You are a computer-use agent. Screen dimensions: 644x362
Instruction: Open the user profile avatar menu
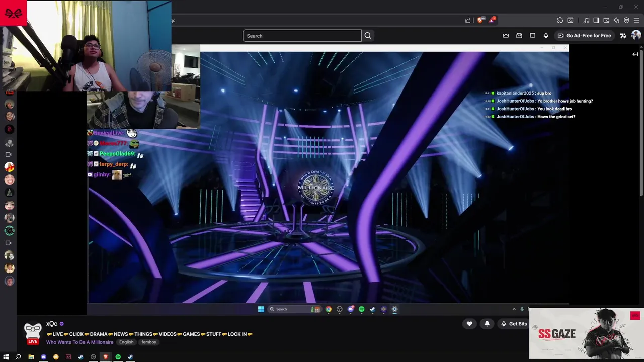[636, 35]
